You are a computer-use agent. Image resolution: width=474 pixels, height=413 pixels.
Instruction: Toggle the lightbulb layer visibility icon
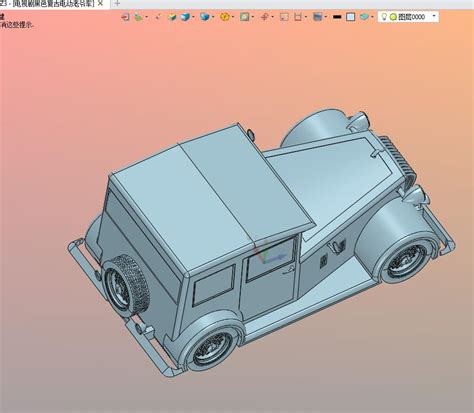[384, 17]
